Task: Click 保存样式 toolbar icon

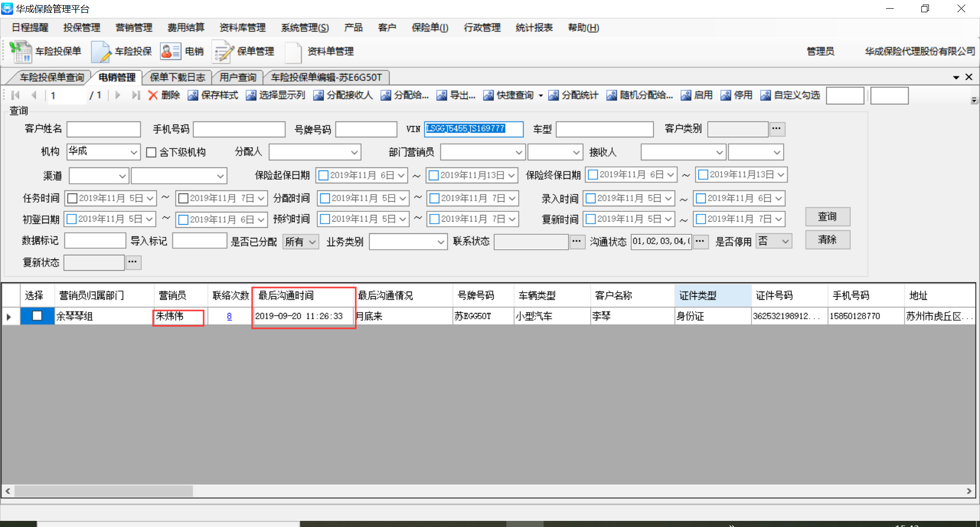Action: tap(193, 95)
